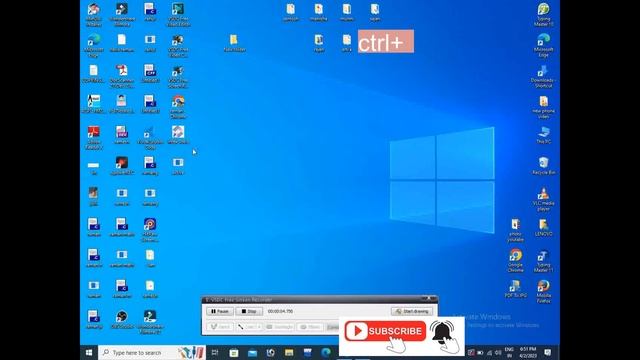Select the photo youtube file icon
This screenshot has width=640, height=360.
coord(515,230)
